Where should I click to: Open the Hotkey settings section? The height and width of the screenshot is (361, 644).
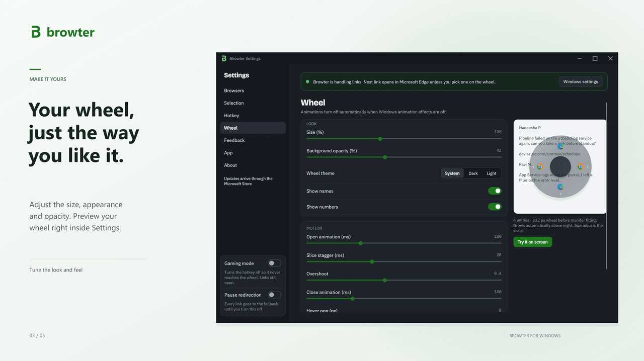click(253, 116)
